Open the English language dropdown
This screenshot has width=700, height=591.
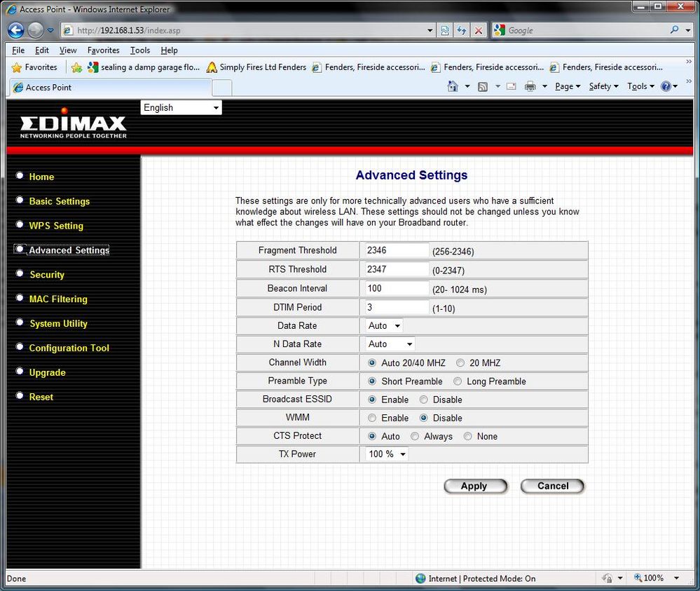[181, 108]
